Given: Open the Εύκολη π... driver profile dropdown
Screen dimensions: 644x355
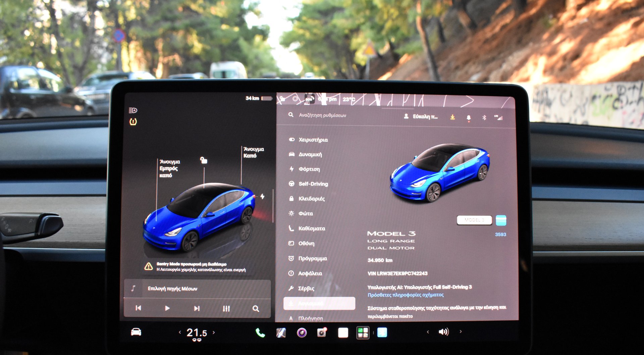Looking at the screenshot, I should pyautogui.click(x=421, y=116).
